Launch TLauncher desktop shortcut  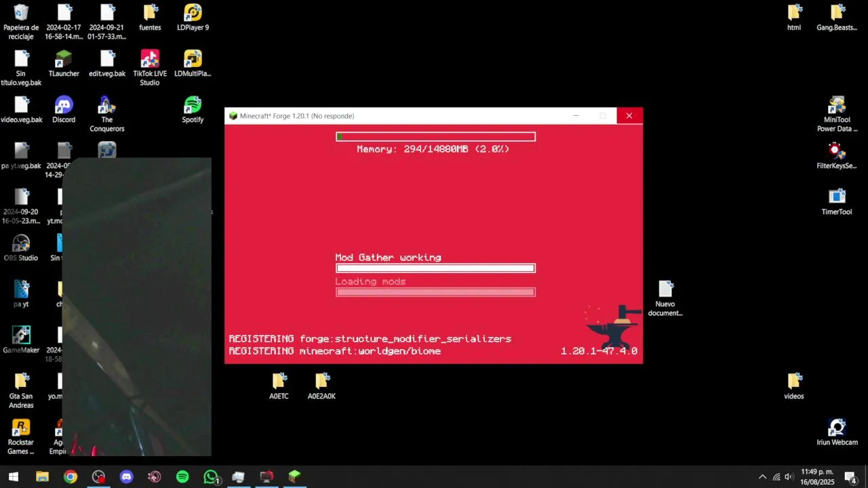point(64,64)
